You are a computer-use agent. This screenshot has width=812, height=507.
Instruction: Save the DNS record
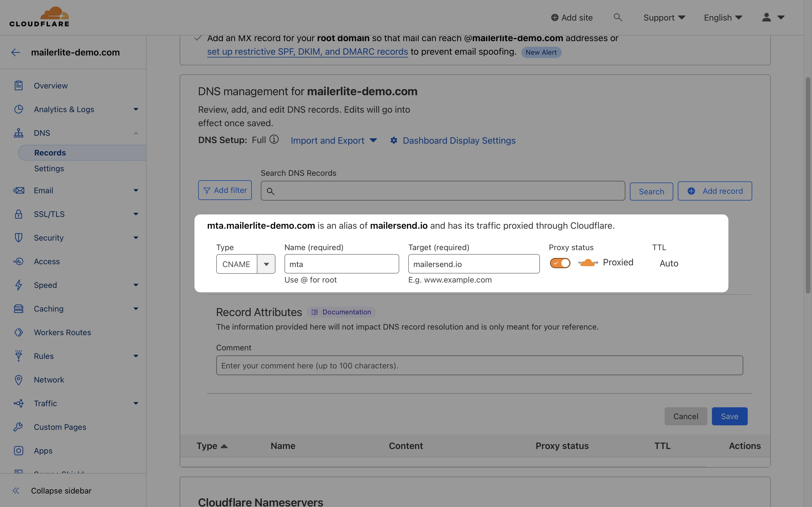pos(729,416)
